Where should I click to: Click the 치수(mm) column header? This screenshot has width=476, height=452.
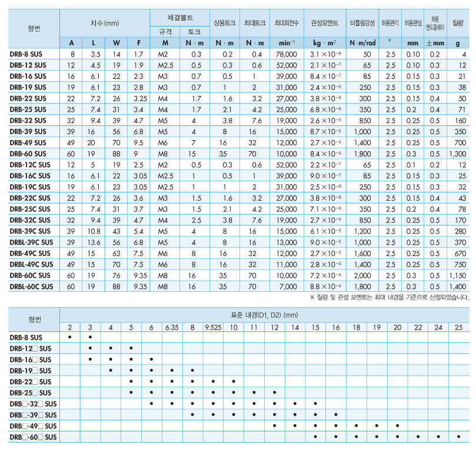[105, 24]
